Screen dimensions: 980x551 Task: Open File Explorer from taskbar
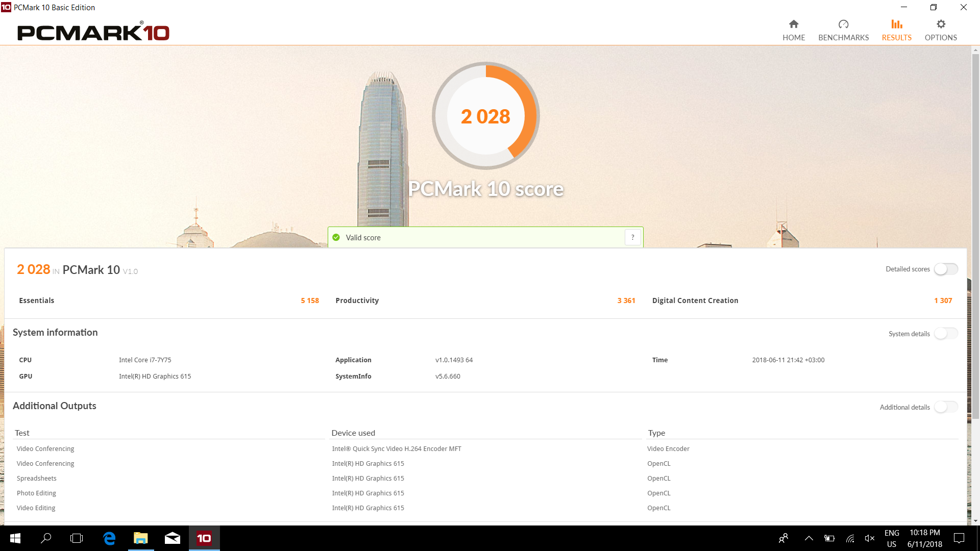pyautogui.click(x=140, y=538)
